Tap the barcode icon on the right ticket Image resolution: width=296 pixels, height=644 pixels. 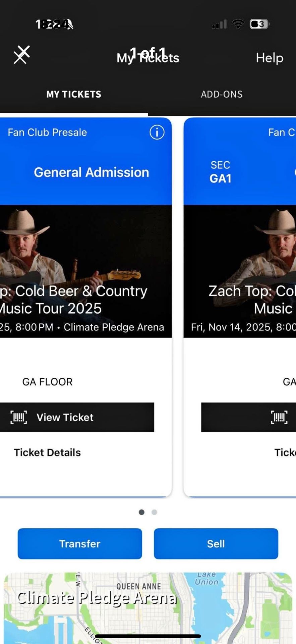pyautogui.click(x=279, y=417)
